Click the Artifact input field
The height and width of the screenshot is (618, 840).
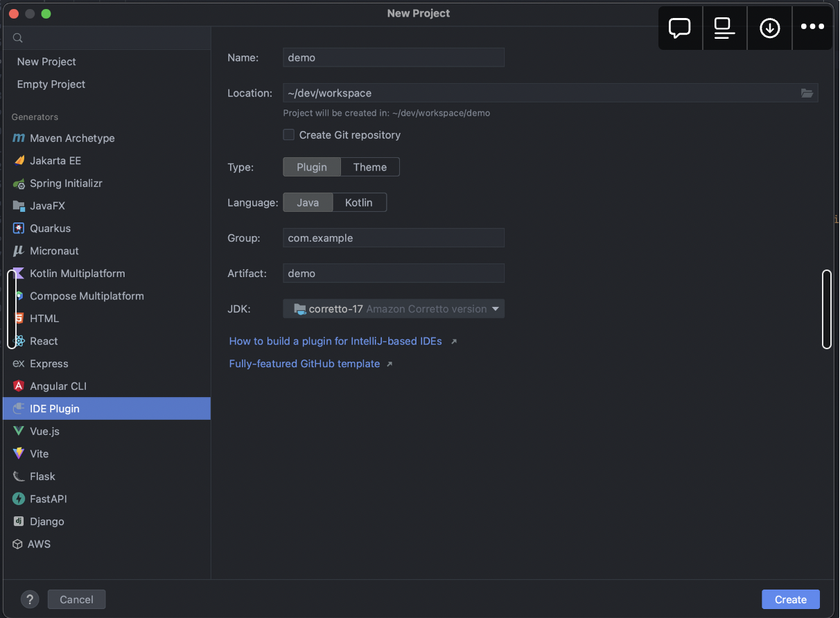point(394,274)
